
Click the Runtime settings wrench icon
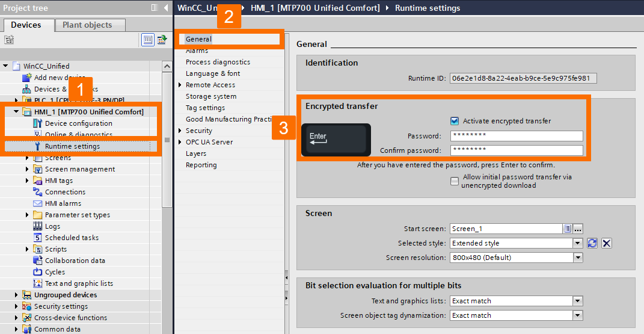[x=37, y=146]
